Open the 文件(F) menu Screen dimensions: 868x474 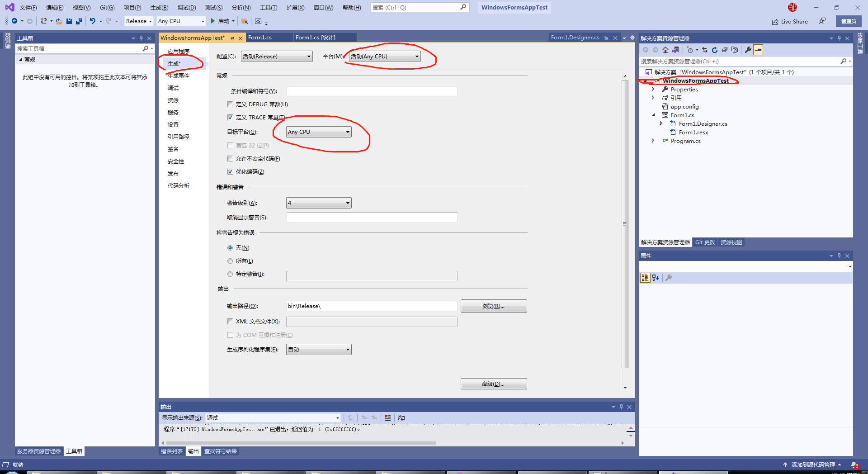point(28,8)
